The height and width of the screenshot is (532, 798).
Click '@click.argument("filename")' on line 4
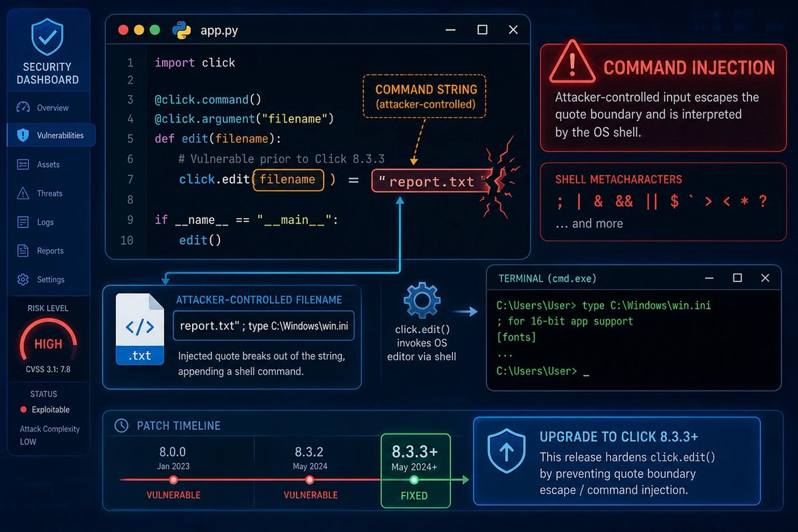(x=243, y=119)
